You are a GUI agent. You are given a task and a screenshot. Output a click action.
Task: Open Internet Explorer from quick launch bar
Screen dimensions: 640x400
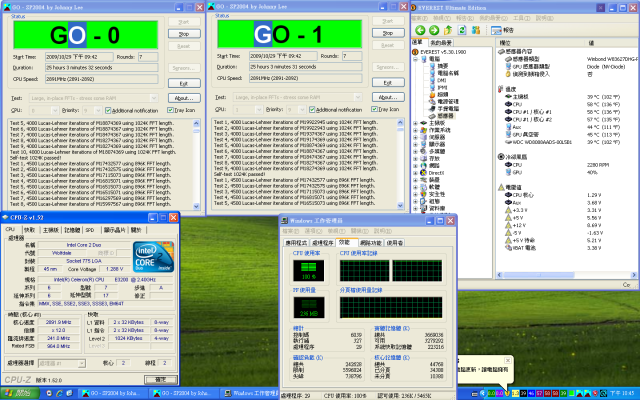[x=59, y=393]
